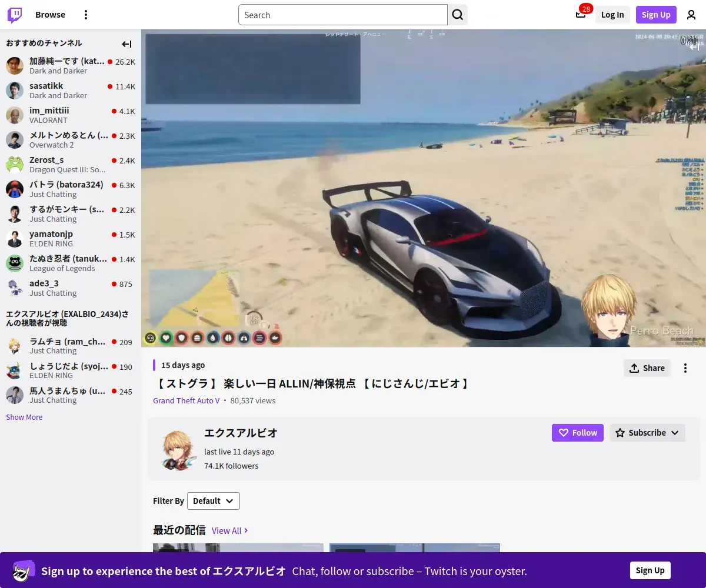
Task: Click the Zerost_s frog avatar
Action: [15, 164]
